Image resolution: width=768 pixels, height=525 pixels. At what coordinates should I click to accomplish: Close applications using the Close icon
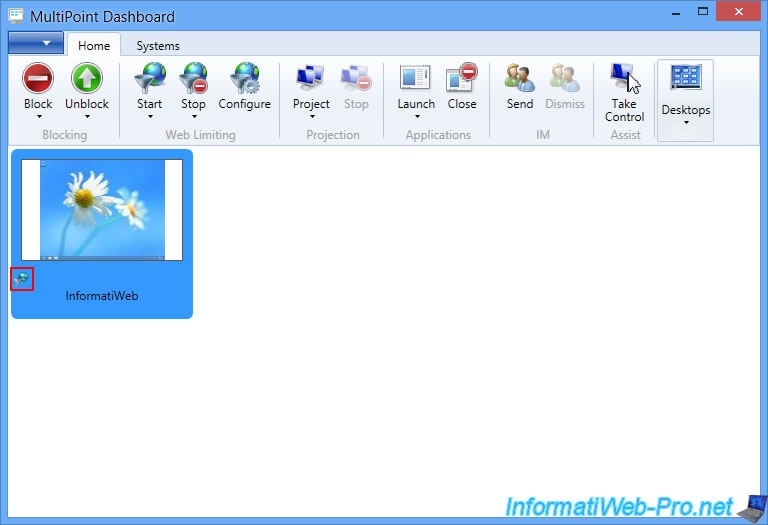[462, 79]
